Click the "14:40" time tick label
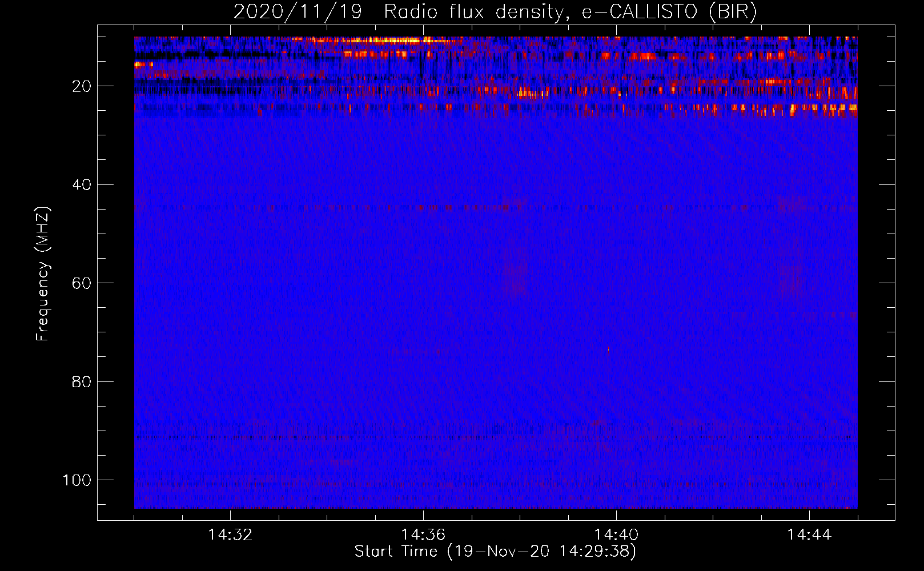 click(x=616, y=534)
